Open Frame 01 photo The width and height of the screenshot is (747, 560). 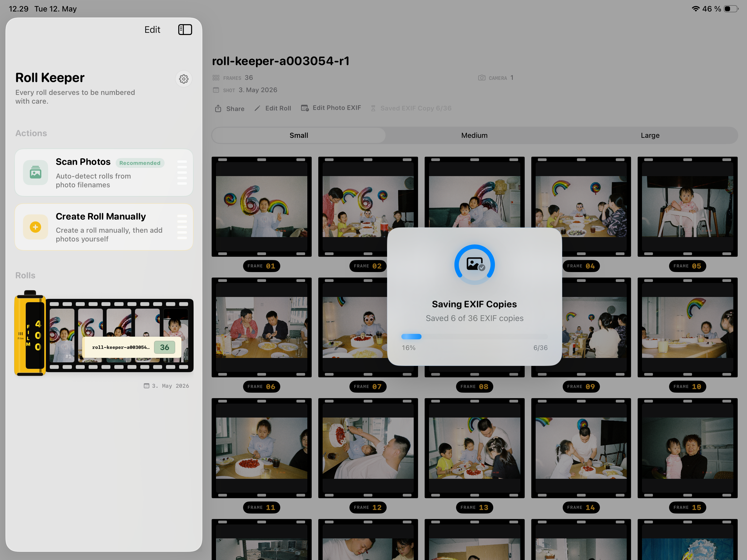[262, 207]
